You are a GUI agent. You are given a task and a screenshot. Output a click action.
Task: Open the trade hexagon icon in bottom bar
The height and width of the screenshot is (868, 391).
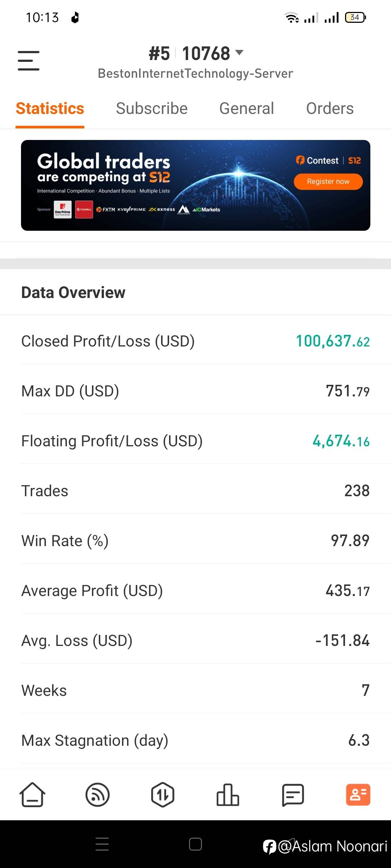tap(163, 795)
